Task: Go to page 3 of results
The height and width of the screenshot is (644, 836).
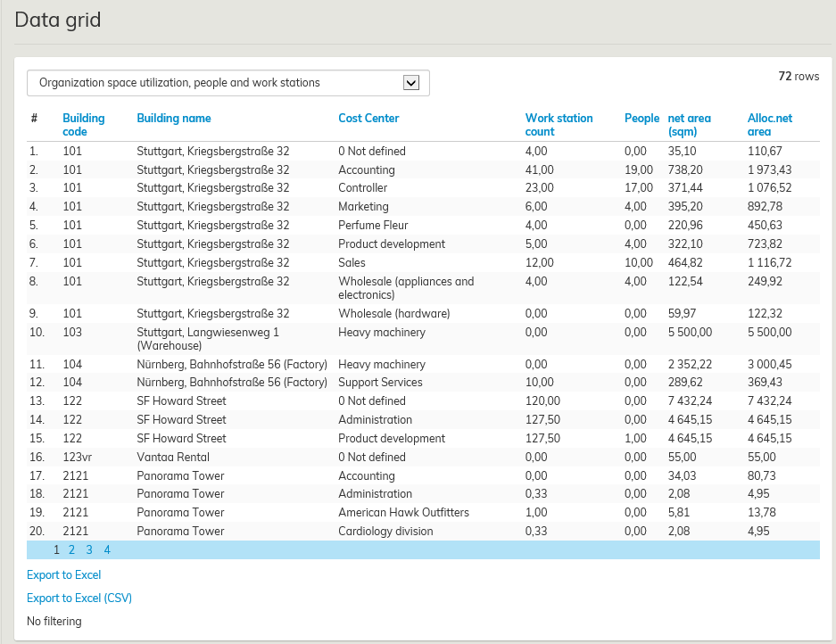Action: click(89, 549)
